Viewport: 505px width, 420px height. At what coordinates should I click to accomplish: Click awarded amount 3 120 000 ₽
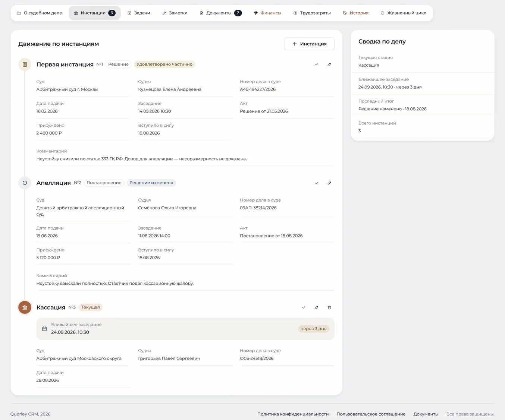tap(48, 258)
